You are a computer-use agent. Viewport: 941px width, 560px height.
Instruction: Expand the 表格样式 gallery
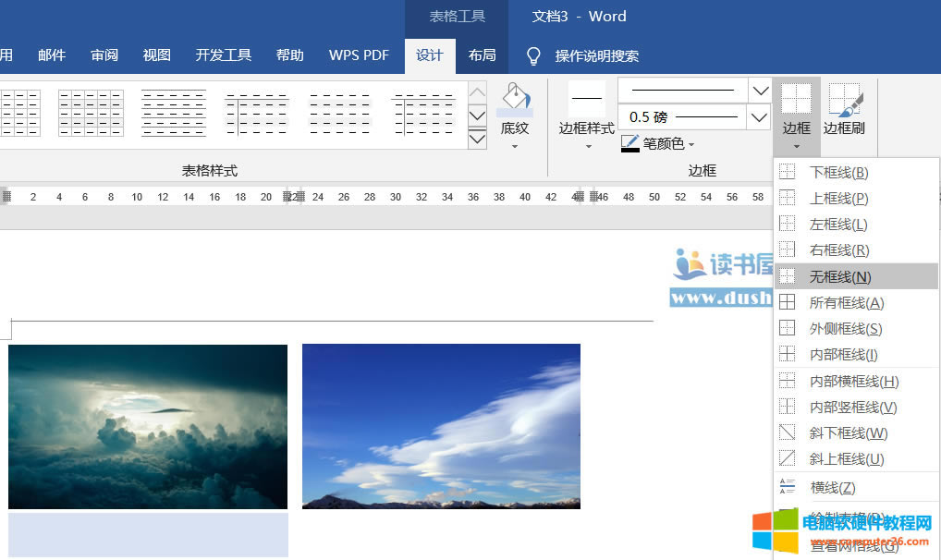477,139
